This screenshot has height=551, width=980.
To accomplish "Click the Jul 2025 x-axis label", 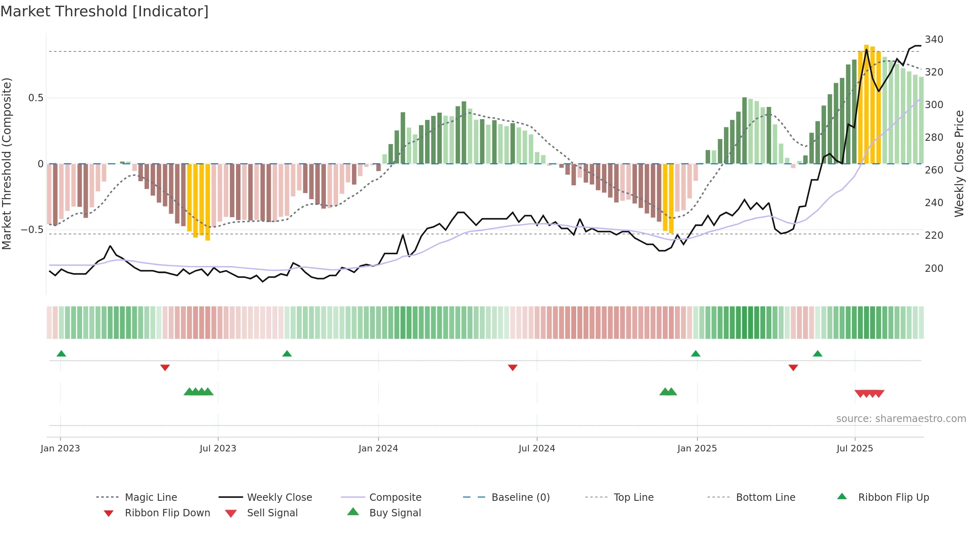I will [855, 448].
